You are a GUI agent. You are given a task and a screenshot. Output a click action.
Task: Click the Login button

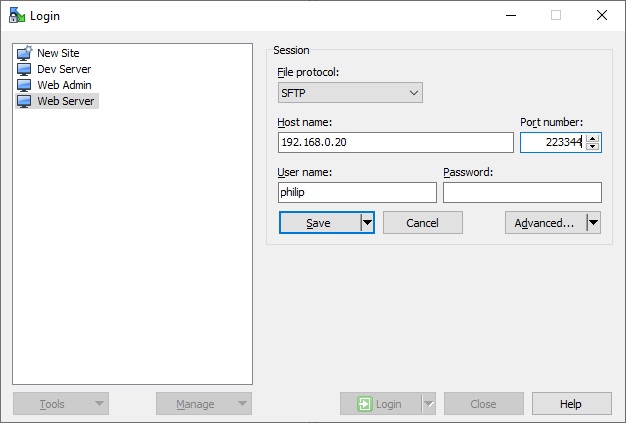(380, 404)
